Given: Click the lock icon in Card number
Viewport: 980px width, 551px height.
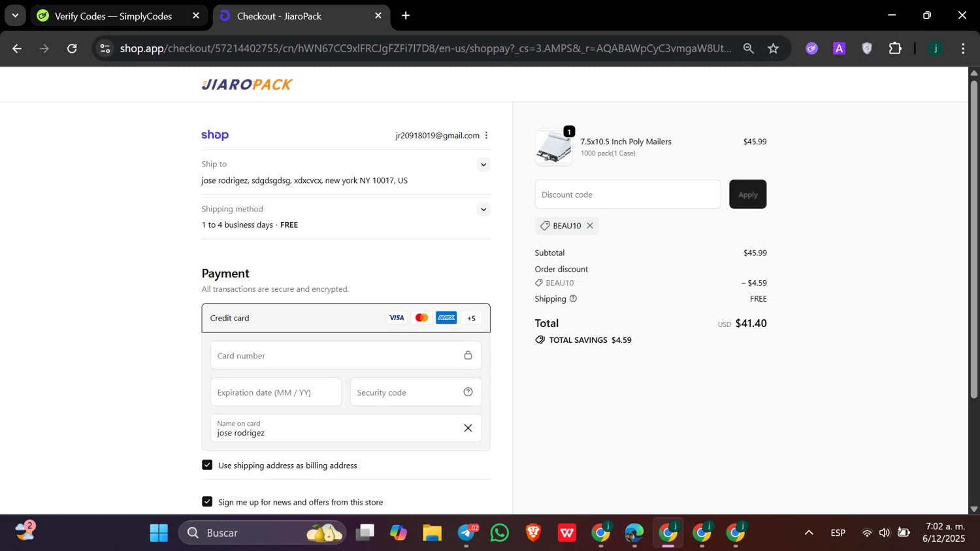Looking at the screenshot, I should (x=468, y=355).
